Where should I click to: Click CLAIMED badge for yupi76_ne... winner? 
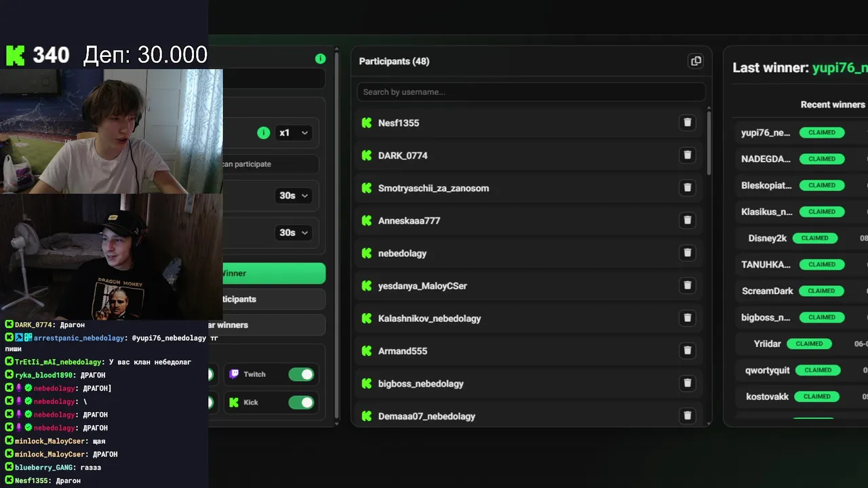(x=822, y=132)
